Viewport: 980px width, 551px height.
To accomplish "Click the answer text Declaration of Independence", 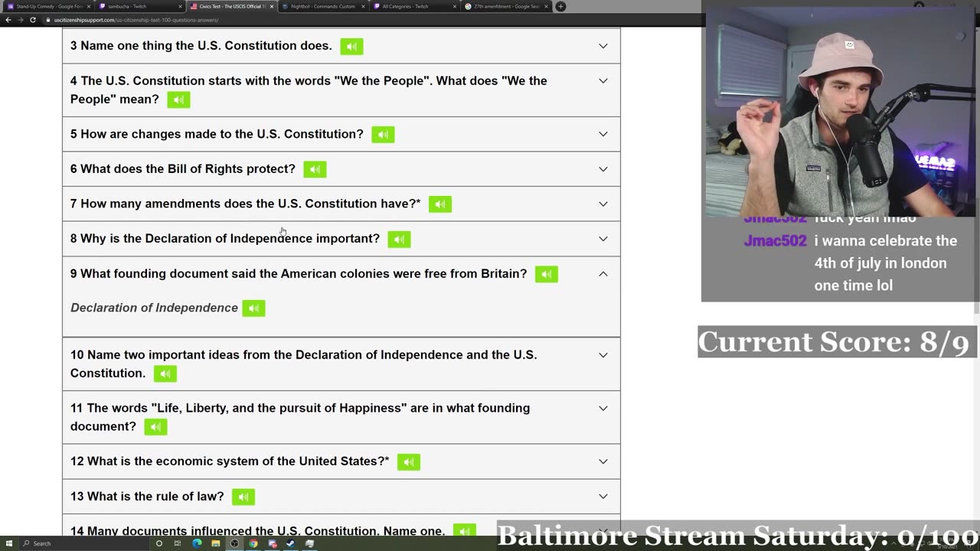I will [x=154, y=308].
